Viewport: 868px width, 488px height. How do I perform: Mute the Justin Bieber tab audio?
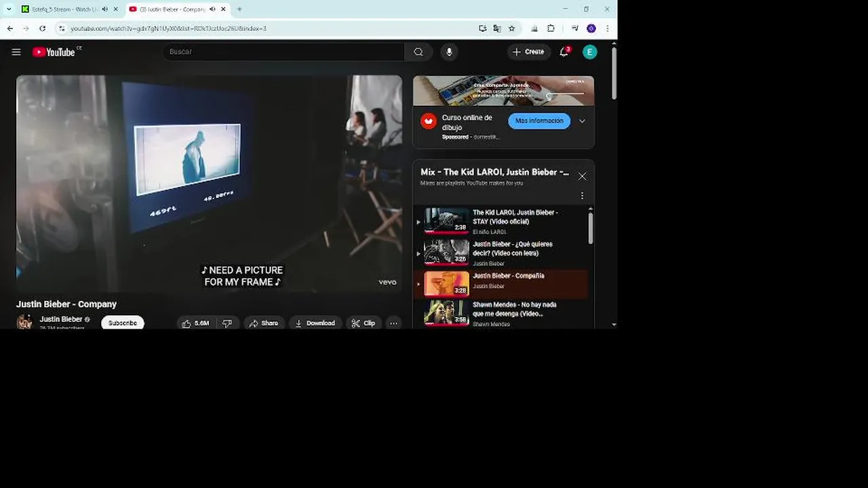(x=212, y=9)
